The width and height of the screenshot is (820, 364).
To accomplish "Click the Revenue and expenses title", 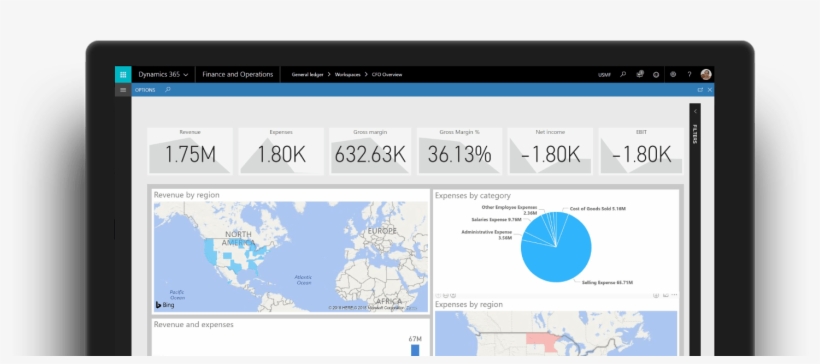I will coord(193,324).
